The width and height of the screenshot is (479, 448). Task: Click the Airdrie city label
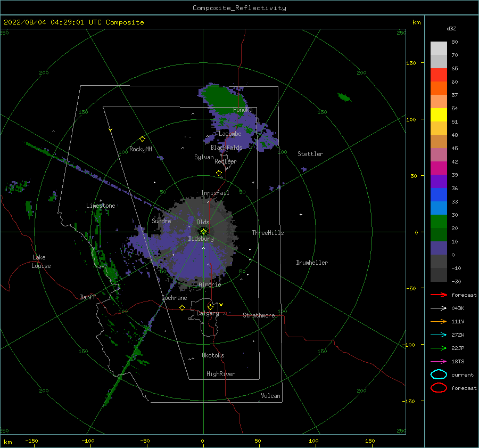(x=210, y=284)
